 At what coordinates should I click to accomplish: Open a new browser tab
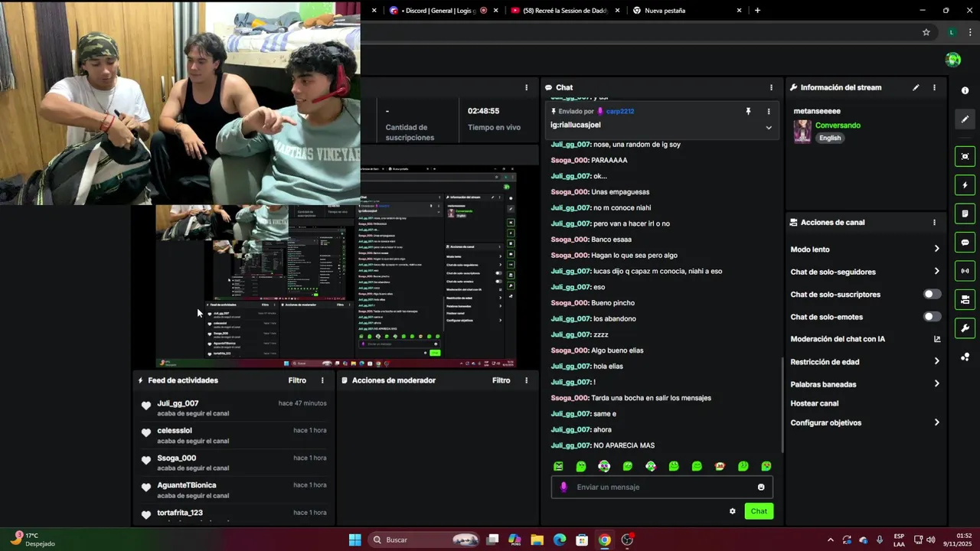tap(757, 11)
